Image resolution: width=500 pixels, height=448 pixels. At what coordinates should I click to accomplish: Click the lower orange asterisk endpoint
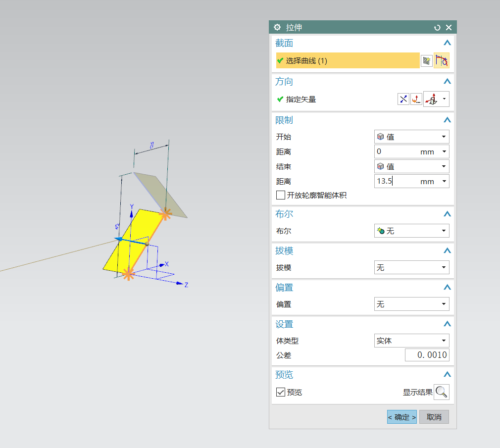[128, 274]
